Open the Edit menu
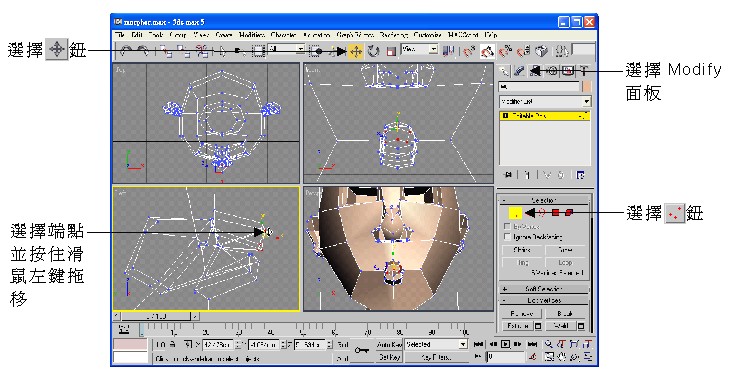Viewport: 734px width, 385px height. [137, 35]
